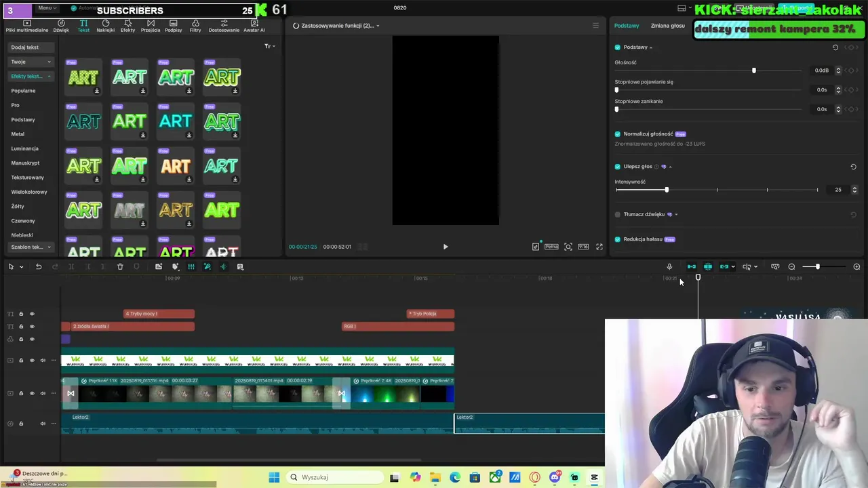Click the Awatar AI icon
868x488 pixels.
point(254,23)
